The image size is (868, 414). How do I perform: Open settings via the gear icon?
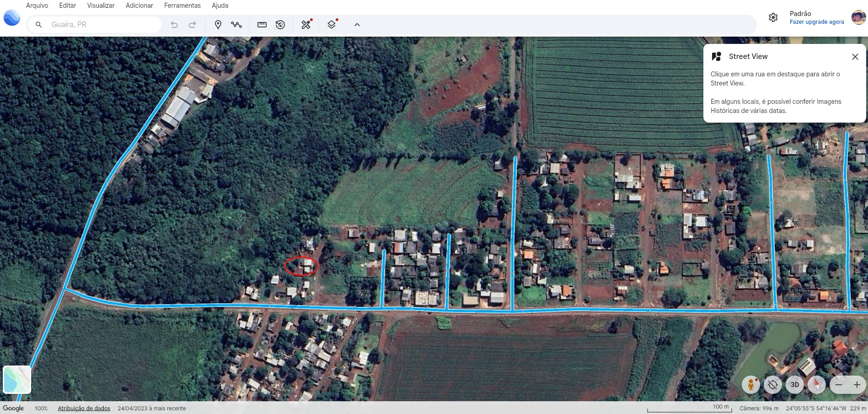tap(773, 17)
